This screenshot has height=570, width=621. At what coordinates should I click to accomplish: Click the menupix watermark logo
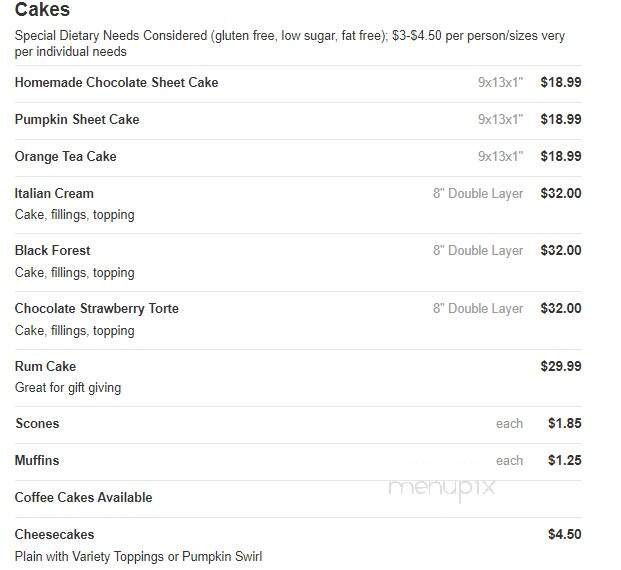click(442, 488)
